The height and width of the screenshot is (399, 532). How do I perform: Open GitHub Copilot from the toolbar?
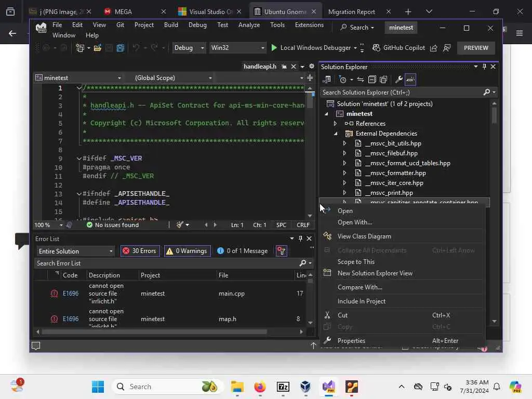pyautogui.click(x=398, y=48)
